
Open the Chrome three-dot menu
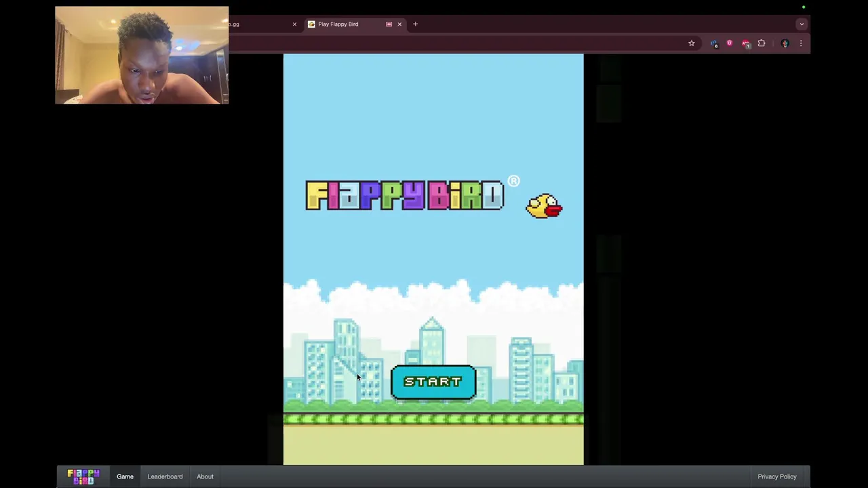[x=801, y=43]
